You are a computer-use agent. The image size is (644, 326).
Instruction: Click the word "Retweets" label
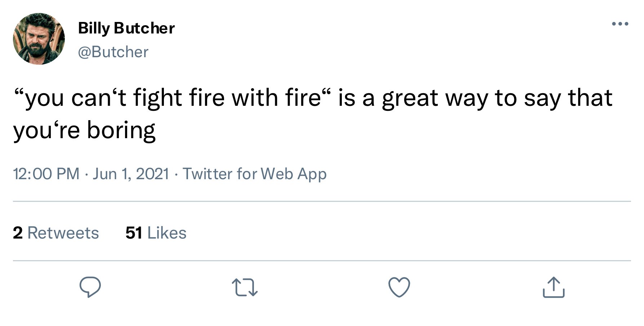[63, 233]
